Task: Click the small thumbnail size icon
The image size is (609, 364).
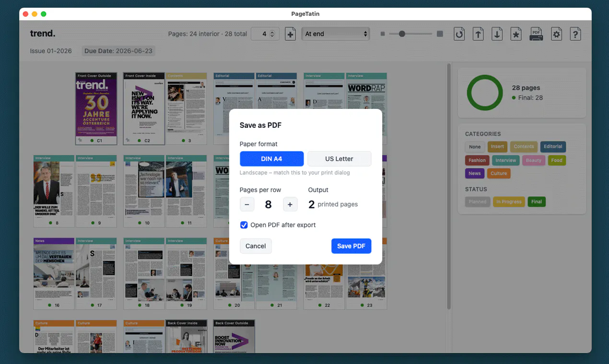Action: pos(383,34)
